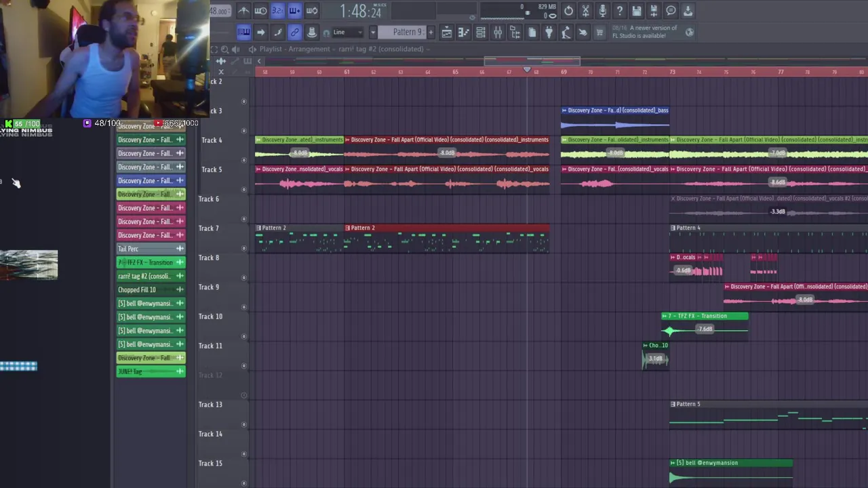Open the content shop cart icon

coord(599,33)
